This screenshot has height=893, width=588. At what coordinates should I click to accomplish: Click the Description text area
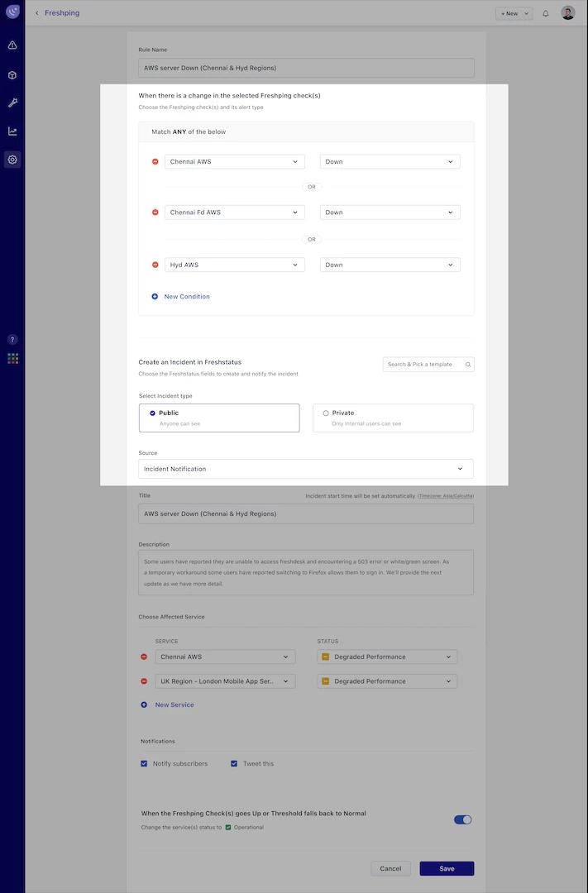(x=306, y=572)
